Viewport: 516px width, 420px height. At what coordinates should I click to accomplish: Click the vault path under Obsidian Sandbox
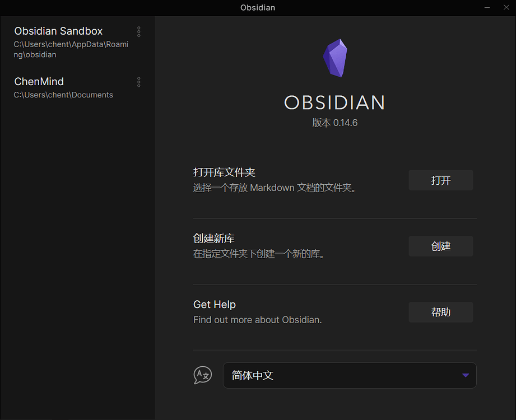tap(71, 49)
